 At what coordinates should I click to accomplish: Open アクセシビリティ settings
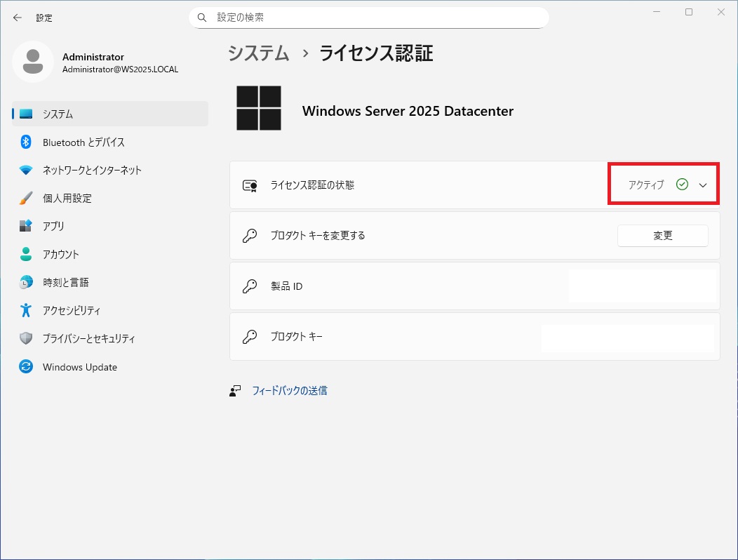point(110,310)
